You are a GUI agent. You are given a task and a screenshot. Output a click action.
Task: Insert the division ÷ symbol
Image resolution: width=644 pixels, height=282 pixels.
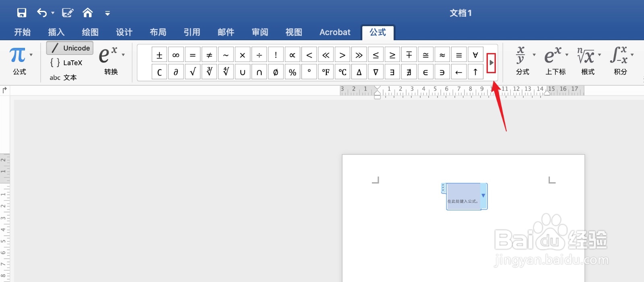259,55
